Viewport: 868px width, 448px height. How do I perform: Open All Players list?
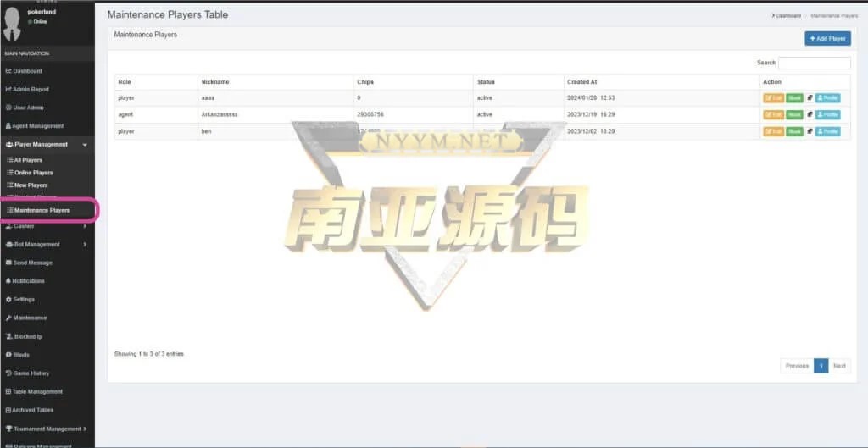pos(28,160)
